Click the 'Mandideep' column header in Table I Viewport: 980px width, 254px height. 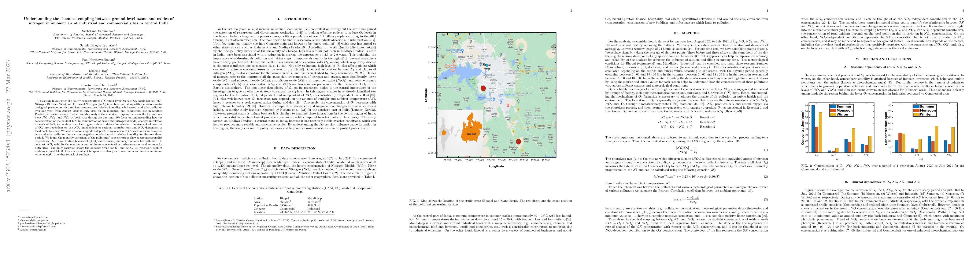[315, 198]
